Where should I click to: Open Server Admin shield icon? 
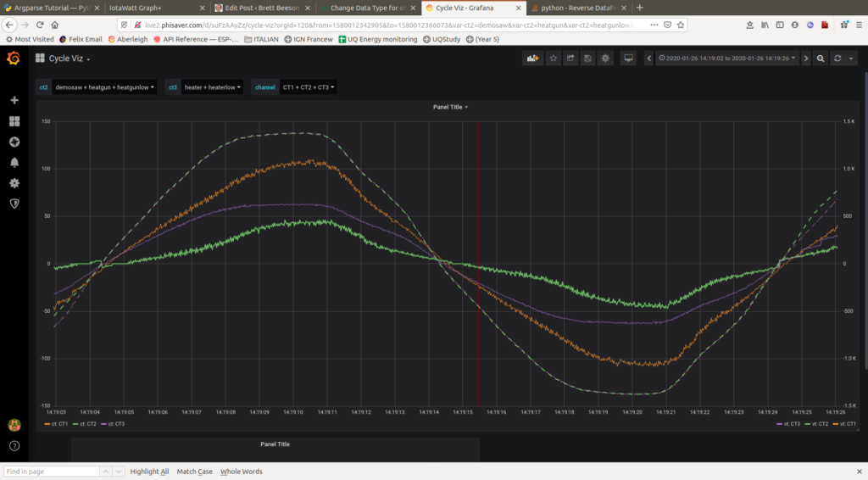tap(14, 204)
